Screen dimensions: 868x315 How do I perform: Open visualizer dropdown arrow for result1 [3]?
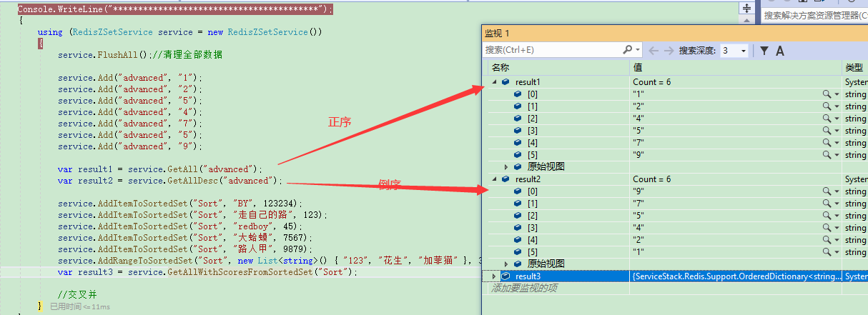837,131
